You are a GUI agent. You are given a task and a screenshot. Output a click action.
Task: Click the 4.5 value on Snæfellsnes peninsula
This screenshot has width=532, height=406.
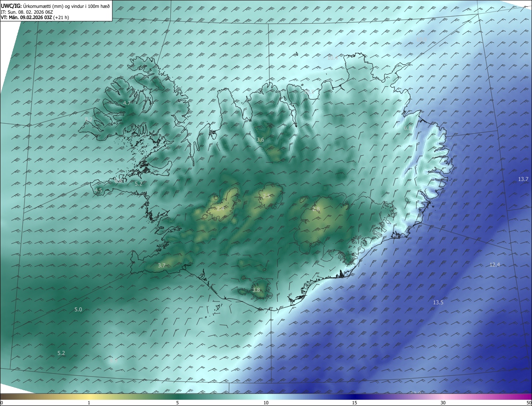[99, 190]
